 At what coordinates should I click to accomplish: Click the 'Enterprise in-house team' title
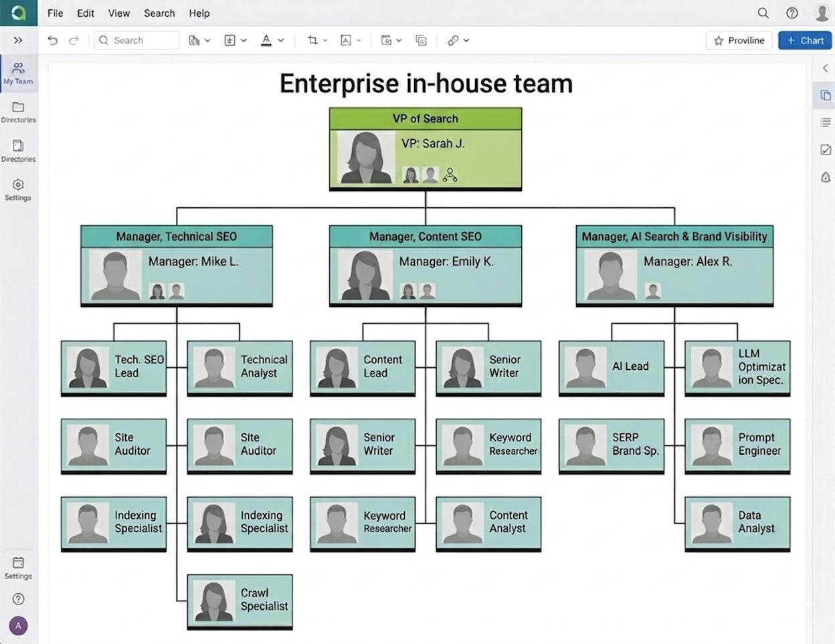point(426,84)
